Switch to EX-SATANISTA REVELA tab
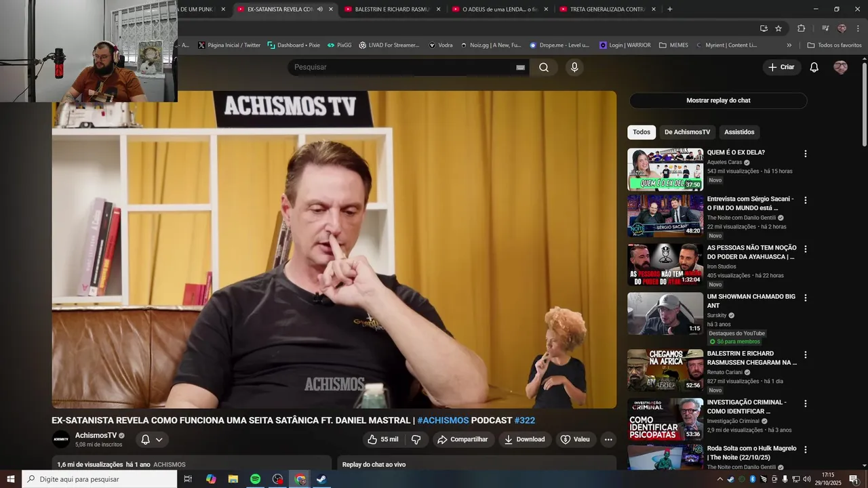 point(285,9)
